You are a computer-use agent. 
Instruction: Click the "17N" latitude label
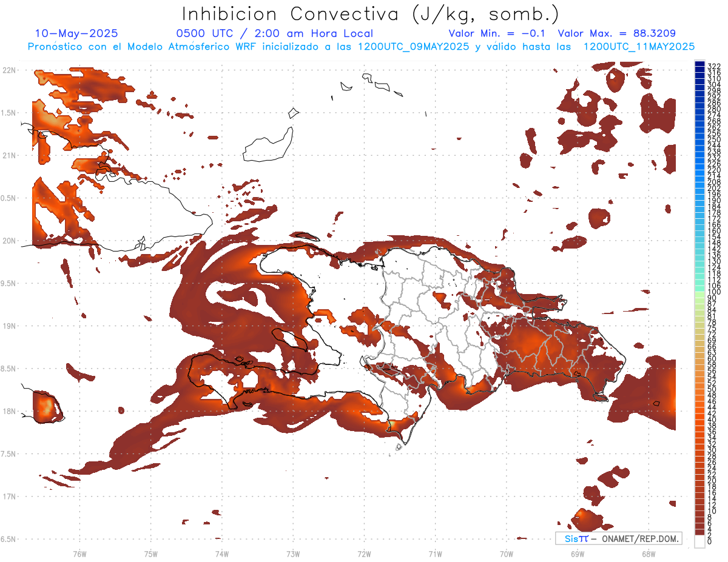point(10,497)
